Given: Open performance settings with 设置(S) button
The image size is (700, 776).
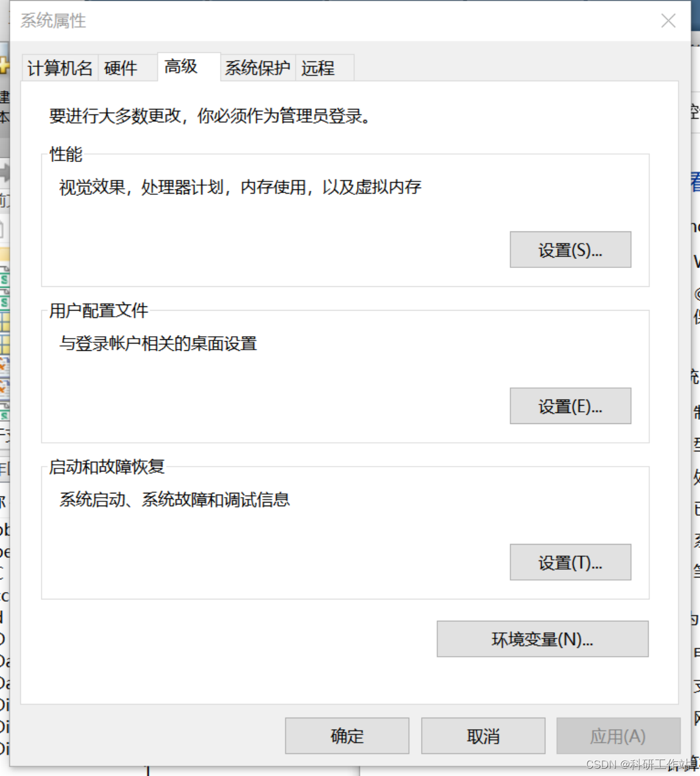Looking at the screenshot, I should [x=570, y=249].
